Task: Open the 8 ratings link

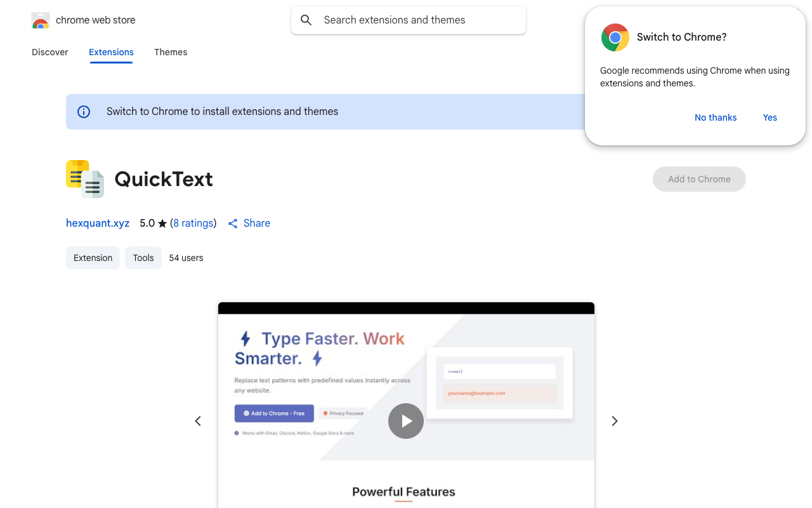Action: pyautogui.click(x=193, y=224)
